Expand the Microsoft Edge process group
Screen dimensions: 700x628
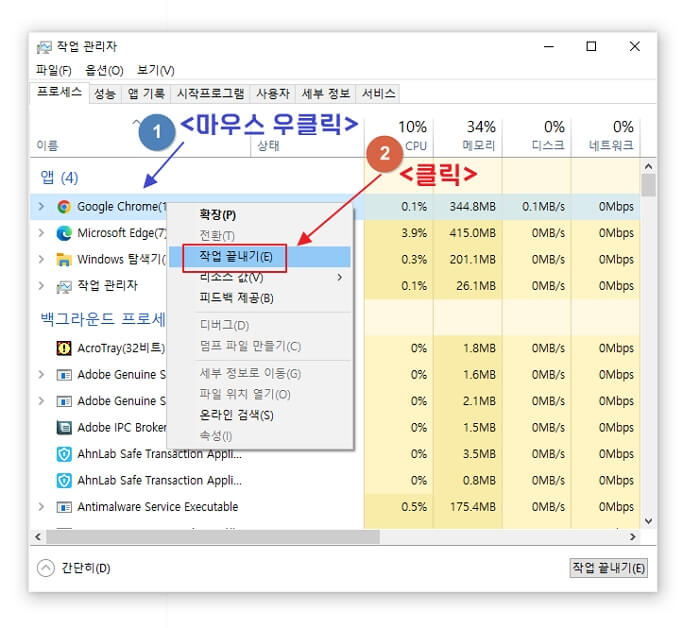41,233
